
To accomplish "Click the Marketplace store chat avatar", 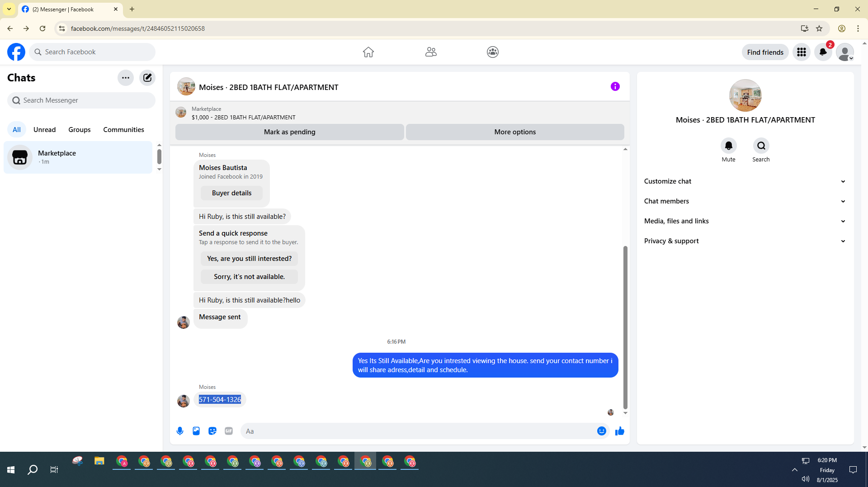I will click(20, 157).
